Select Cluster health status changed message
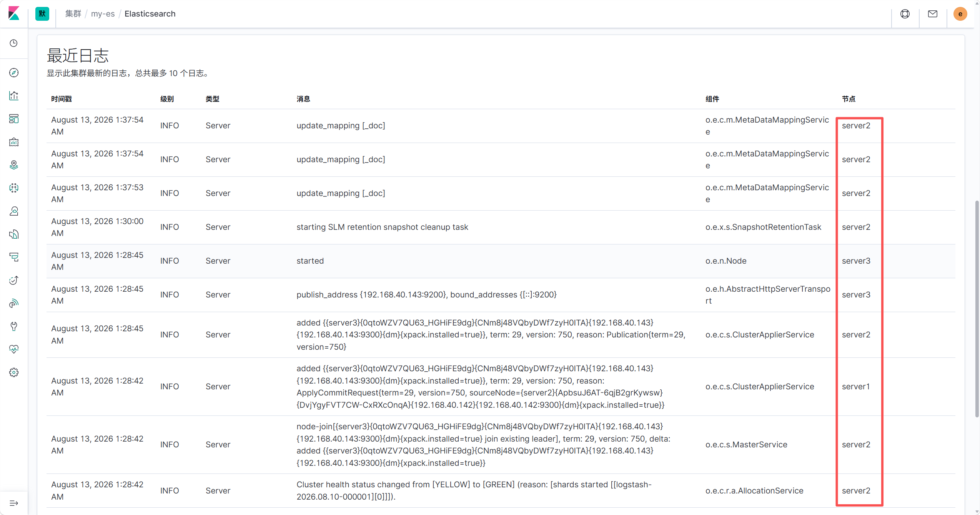The height and width of the screenshot is (515, 980). point(474,491)
